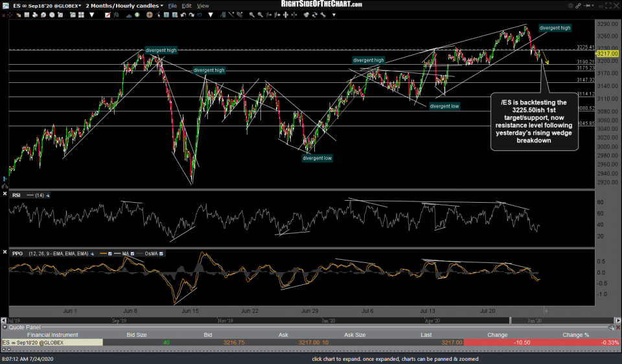Click the Quote Panel settings icon
This screenshot has width=622, height=364.
pos(611,328)
